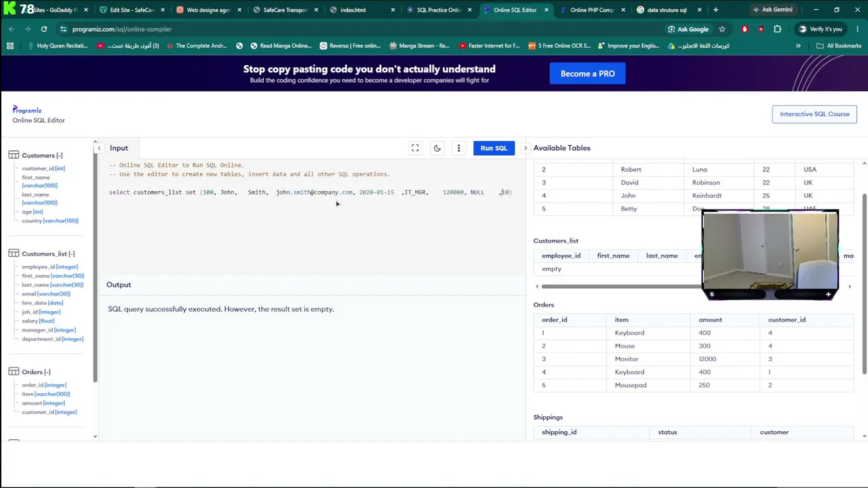Click Ask Google lens button

[x=688, y=29]
